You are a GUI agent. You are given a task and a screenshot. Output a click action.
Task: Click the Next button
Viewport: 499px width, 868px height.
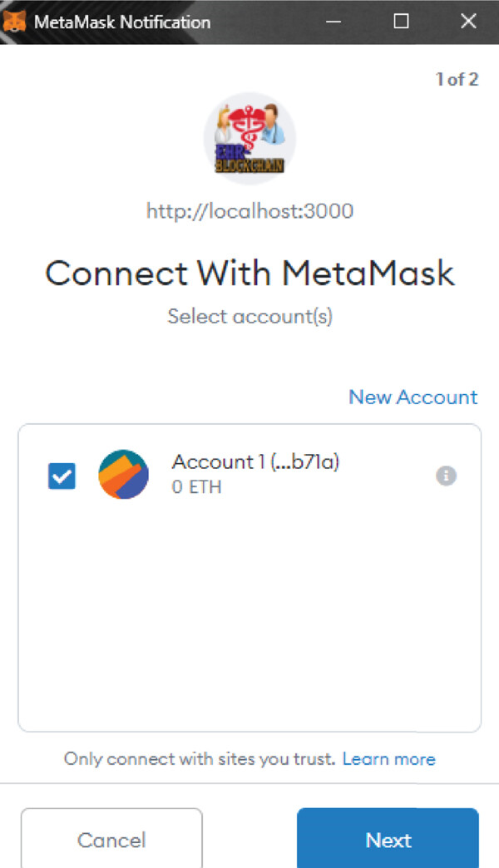pyautogui.click(x=388, y=839)
